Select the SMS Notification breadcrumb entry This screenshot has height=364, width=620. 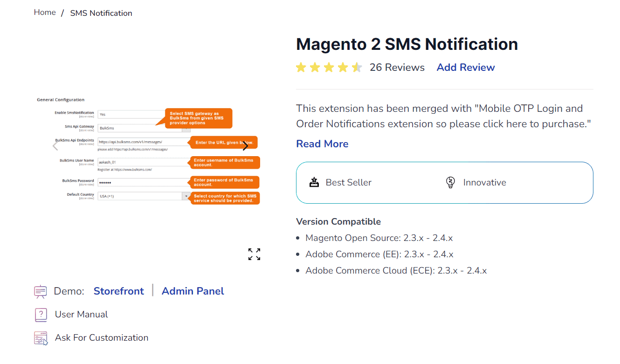[101, 13]
